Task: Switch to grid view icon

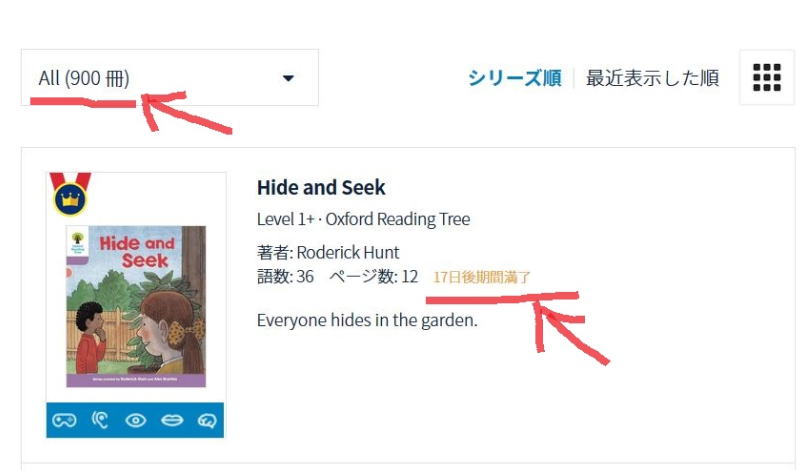Action: coord(767,78)
